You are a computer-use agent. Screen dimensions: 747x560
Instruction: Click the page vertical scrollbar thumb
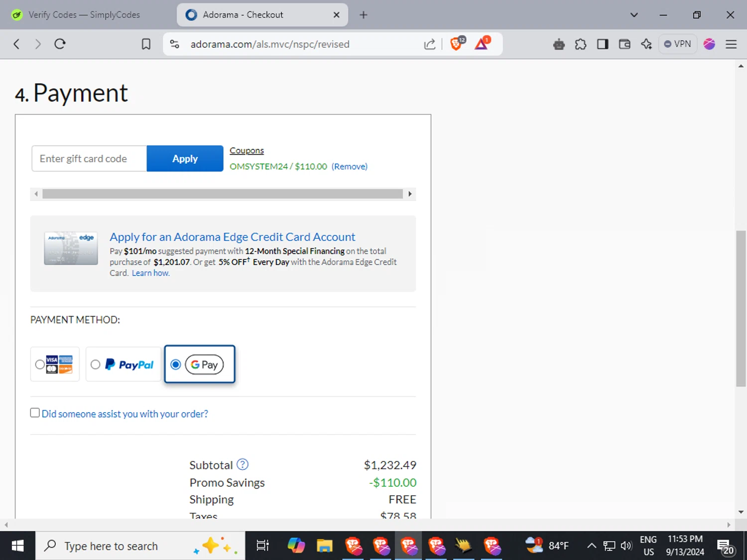click(741, 309)
